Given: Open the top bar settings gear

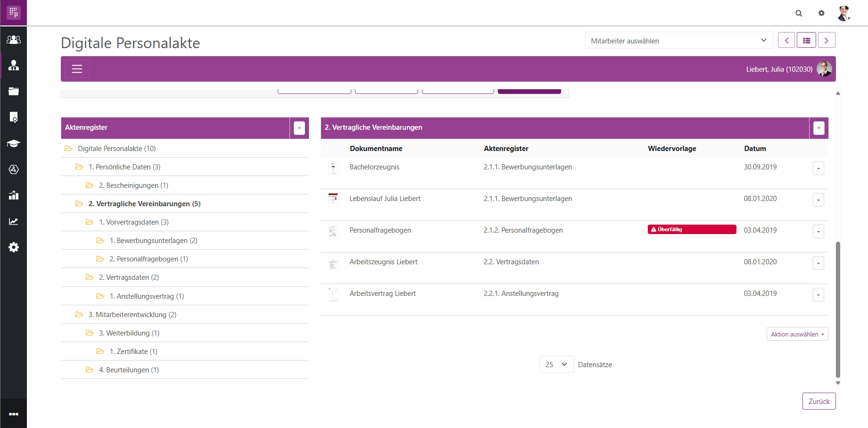Looking at the screenshot, I should (x=821, y=13).
